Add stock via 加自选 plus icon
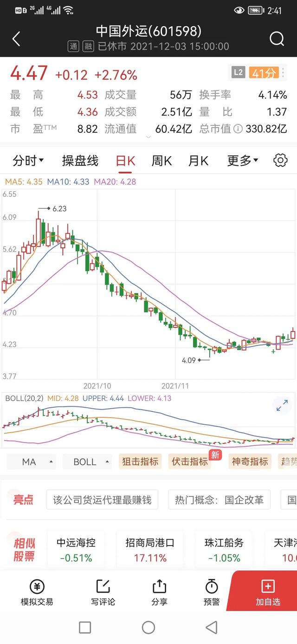 click(x=268, y=586)
